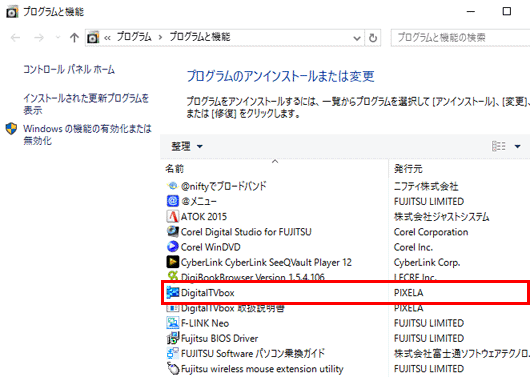530x377 pixels.
Task: Select Fujitsu BIOS Driver entry name
Action: coord(219,338)
